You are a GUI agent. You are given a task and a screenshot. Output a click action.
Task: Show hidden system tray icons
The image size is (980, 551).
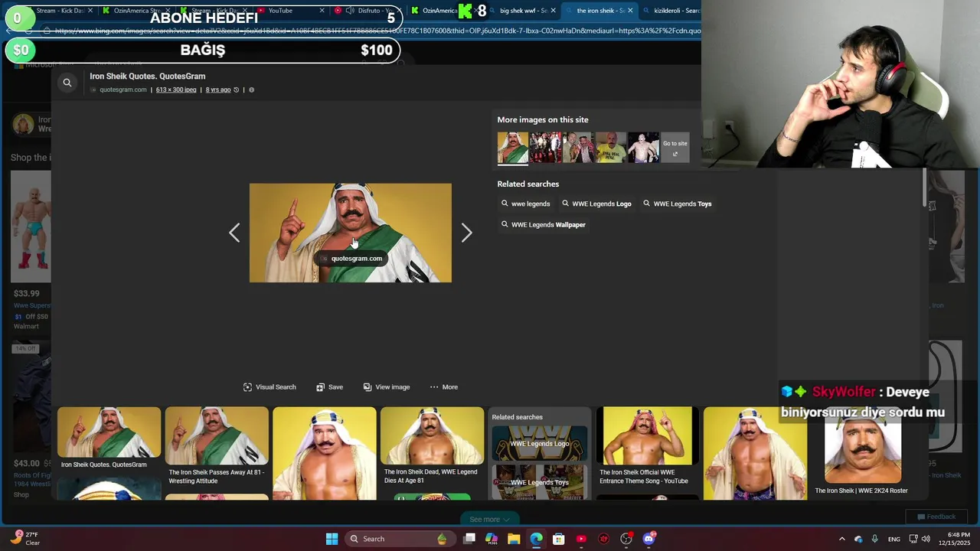(x=842, y=539)
